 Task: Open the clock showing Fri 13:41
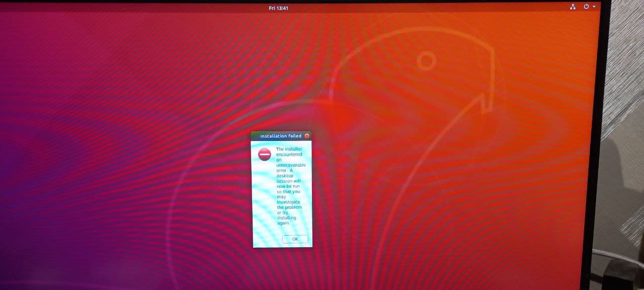[279, 8]
